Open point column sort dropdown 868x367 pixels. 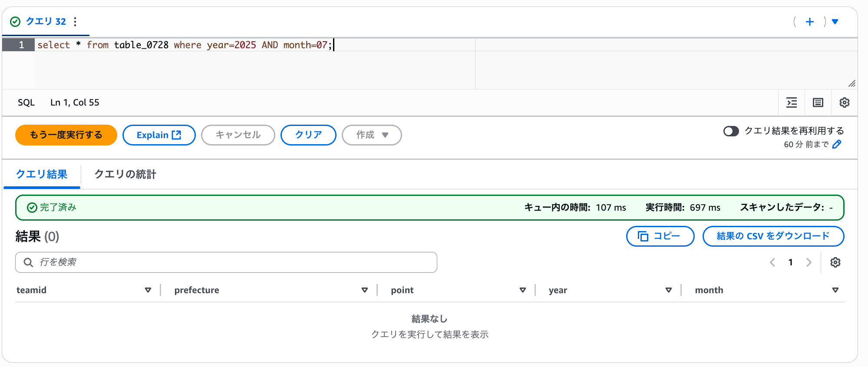(x=523, y=290)
